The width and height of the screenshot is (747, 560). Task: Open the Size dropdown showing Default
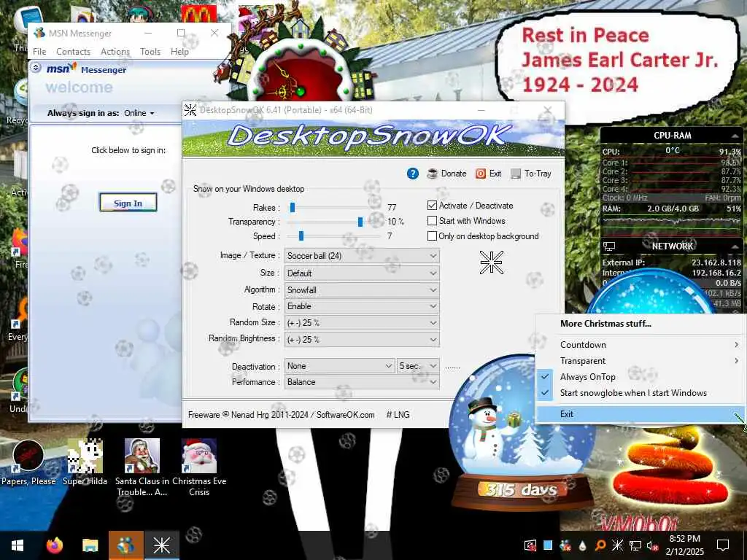point(362,273)
